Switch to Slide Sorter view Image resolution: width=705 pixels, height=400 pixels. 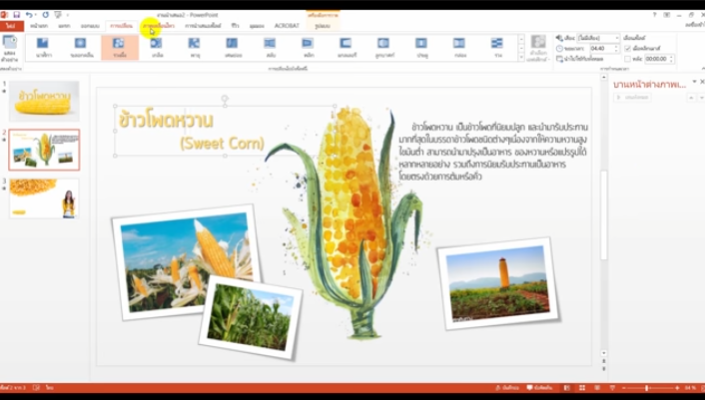(582, 388)
